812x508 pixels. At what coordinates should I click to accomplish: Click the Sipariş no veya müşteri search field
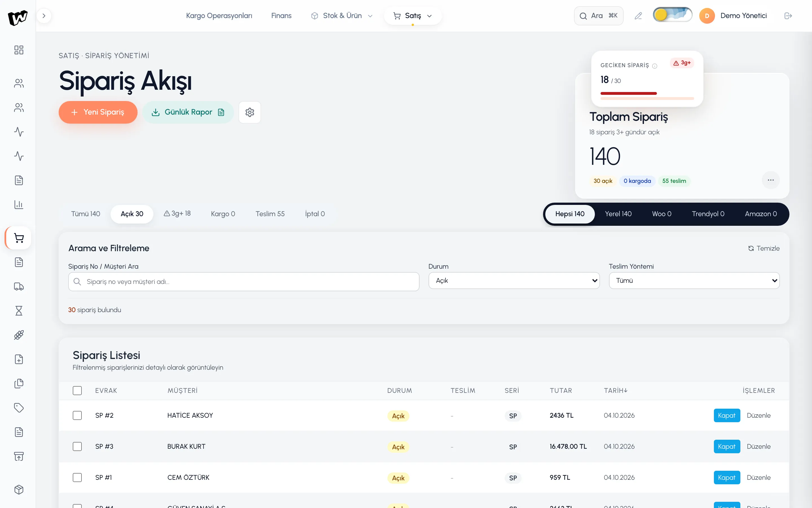(x=244, y=282)
